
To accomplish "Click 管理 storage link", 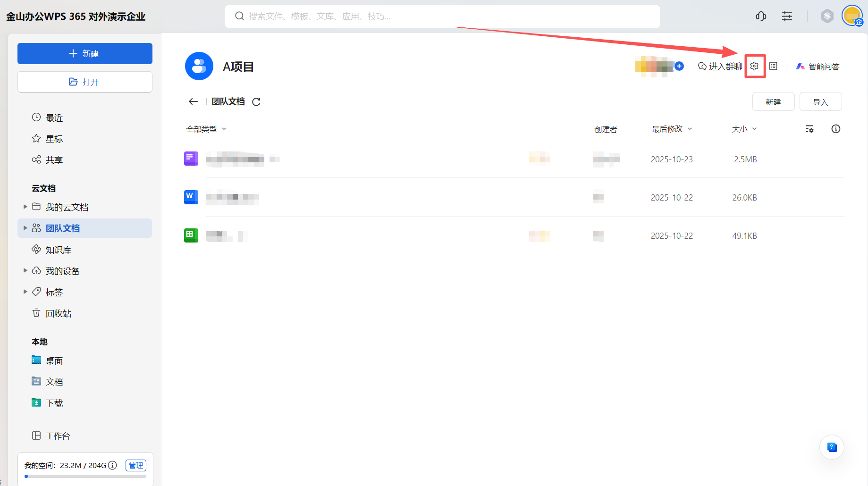I will pos(136,465).
